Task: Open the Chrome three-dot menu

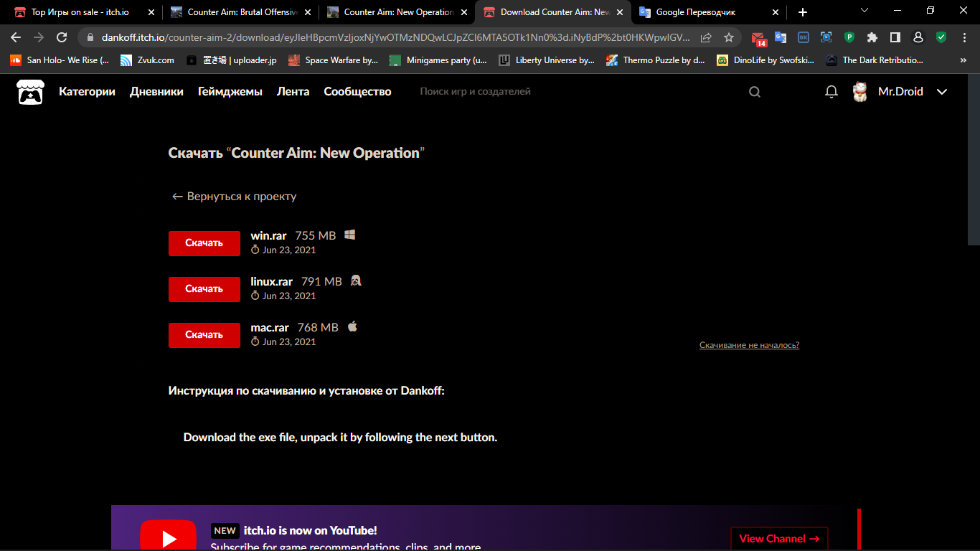Action: point(963,37)
